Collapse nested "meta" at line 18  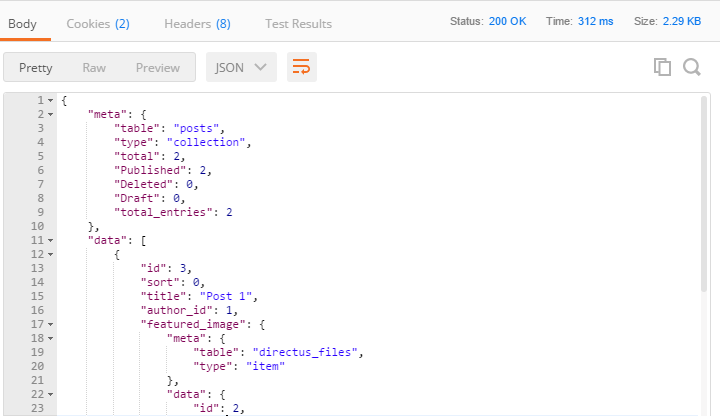point(51,338)
